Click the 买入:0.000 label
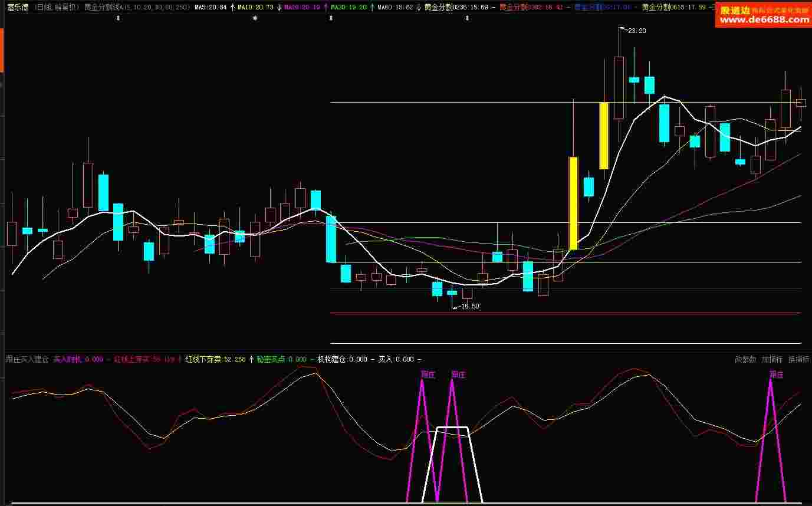Screen dimensions: 812x506 click(395, 359)
